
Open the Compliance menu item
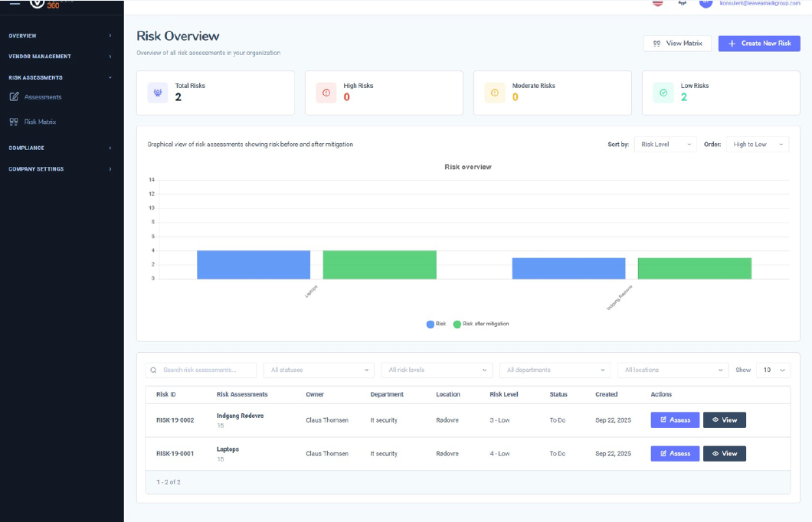coord(26,148)
